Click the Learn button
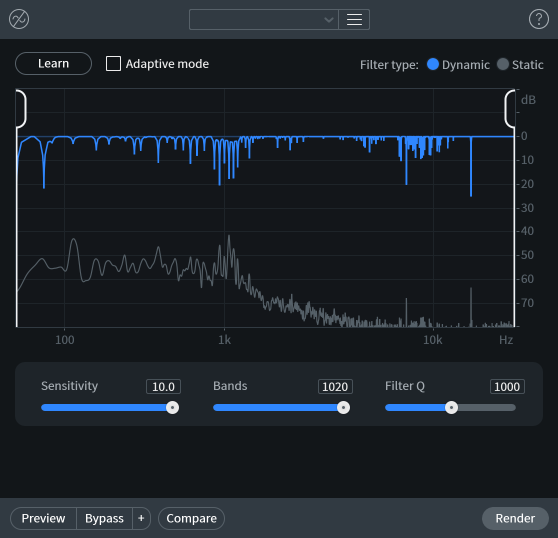This screenshot has height=538, width=558. (x=53, y=64)
